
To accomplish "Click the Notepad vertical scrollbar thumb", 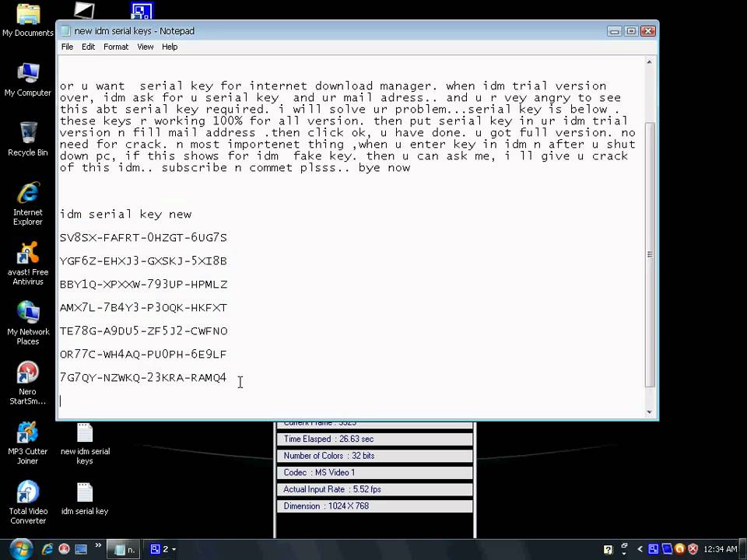I will [x=649, y=255].
